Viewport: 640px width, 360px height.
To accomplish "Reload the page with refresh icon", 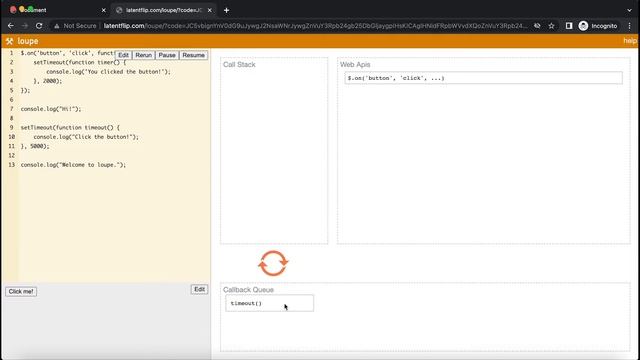I will tap(39, 26).
